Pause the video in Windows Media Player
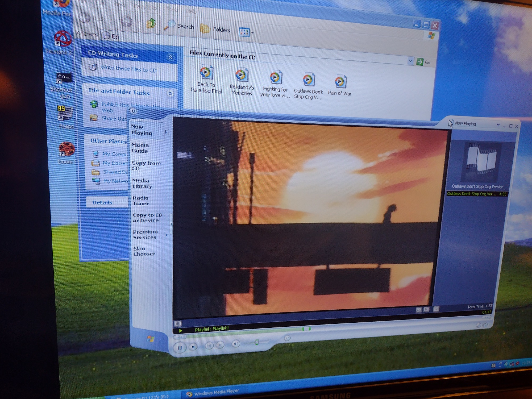Viewport: 532px width, 399px height. pos(180,348)
